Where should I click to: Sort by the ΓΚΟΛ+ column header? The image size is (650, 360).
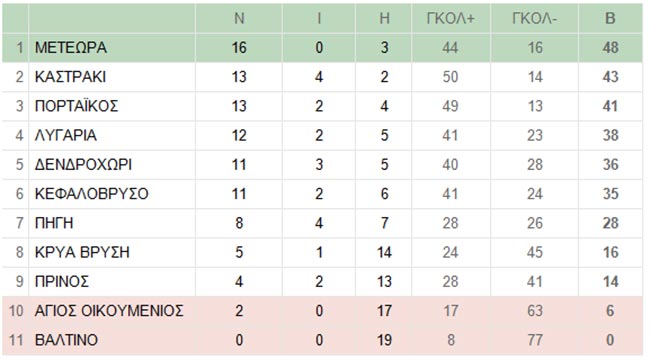[x=450, y=19]
